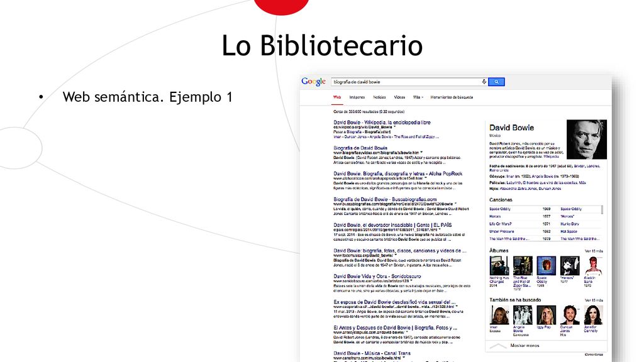644x362 pixels.
Task: Click 'Space Oddity' album cover thumbnail
Action: (x=547, y=266)
